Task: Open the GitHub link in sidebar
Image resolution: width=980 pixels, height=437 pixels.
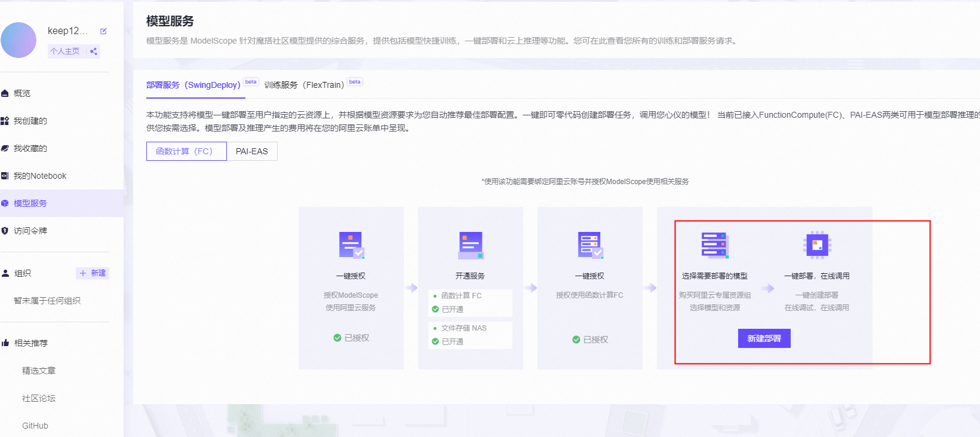Action: coord(35,426)
